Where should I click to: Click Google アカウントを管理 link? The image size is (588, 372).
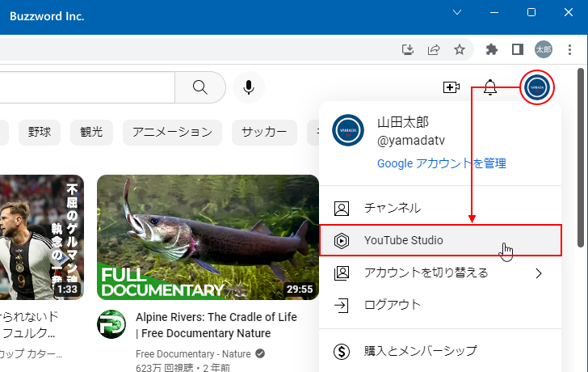point(441,163)
